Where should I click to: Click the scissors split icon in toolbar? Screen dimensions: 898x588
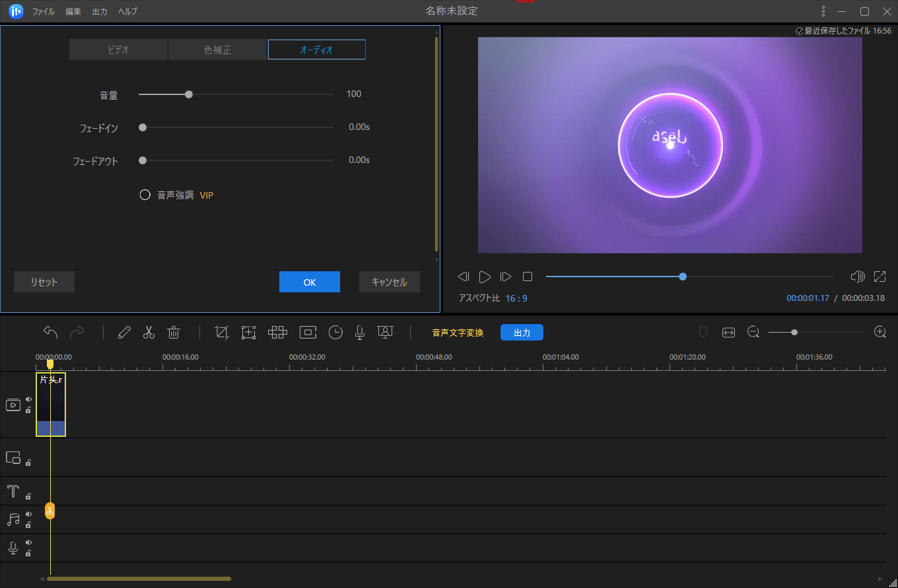pyautogui.click(x=149, y=333)
